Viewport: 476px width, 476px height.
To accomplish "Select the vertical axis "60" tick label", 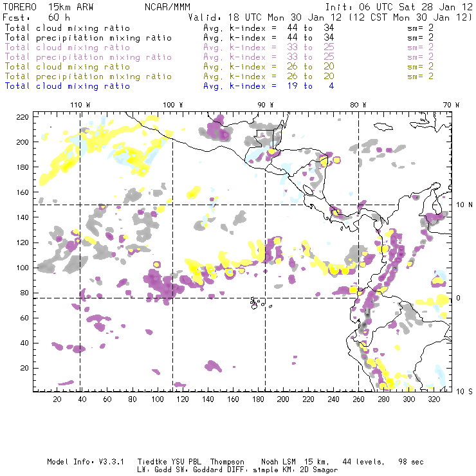I will coord(24,318).
